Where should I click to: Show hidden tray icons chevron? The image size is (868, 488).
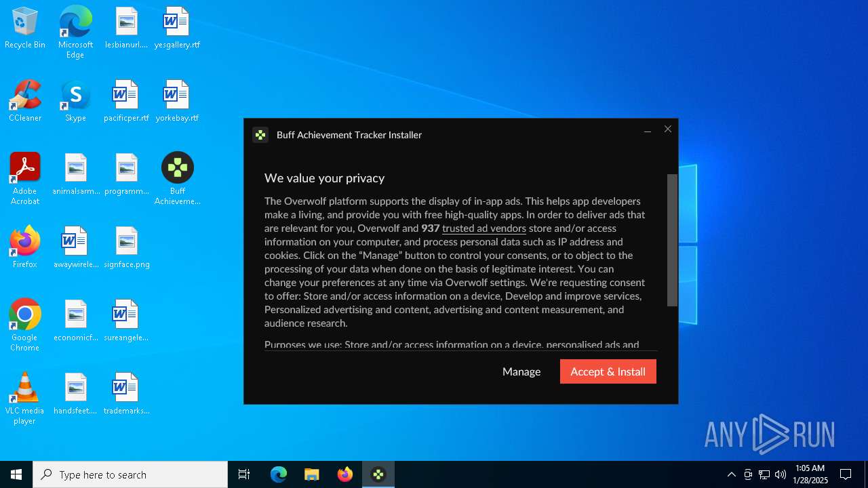(731, 474)
